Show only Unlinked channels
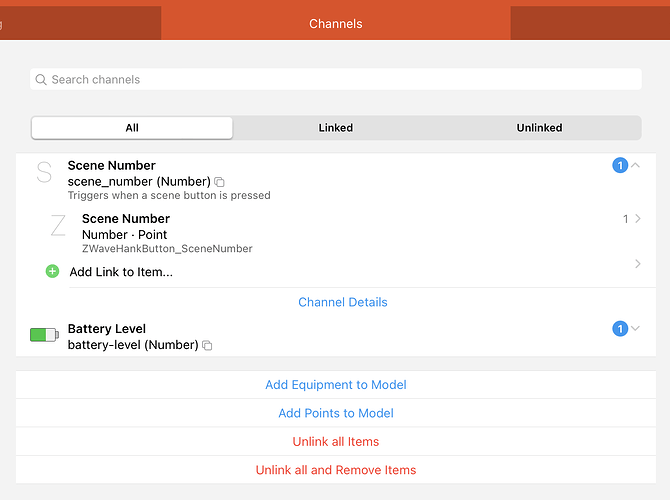 click(x=539, y=128)
